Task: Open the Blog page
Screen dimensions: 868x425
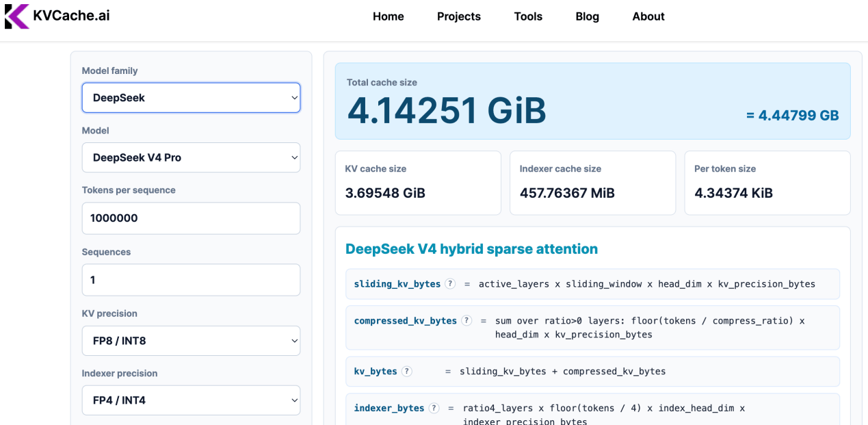Action: (588, 16)
